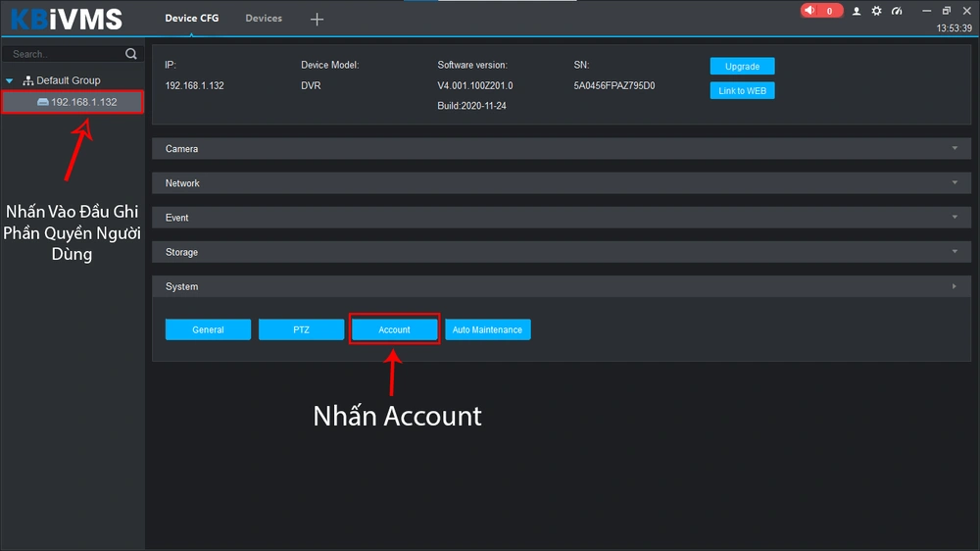Open the user account icon

857,11
